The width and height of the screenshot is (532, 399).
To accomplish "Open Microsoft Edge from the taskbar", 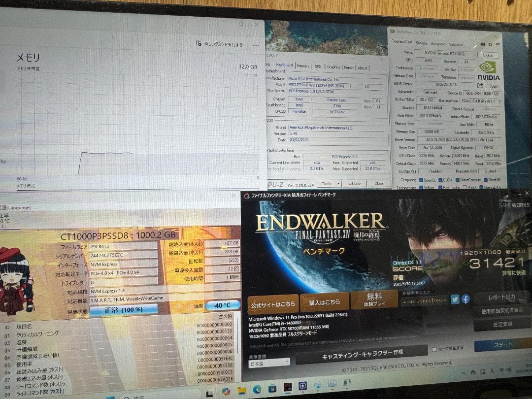I will click(x=257, y=390).
